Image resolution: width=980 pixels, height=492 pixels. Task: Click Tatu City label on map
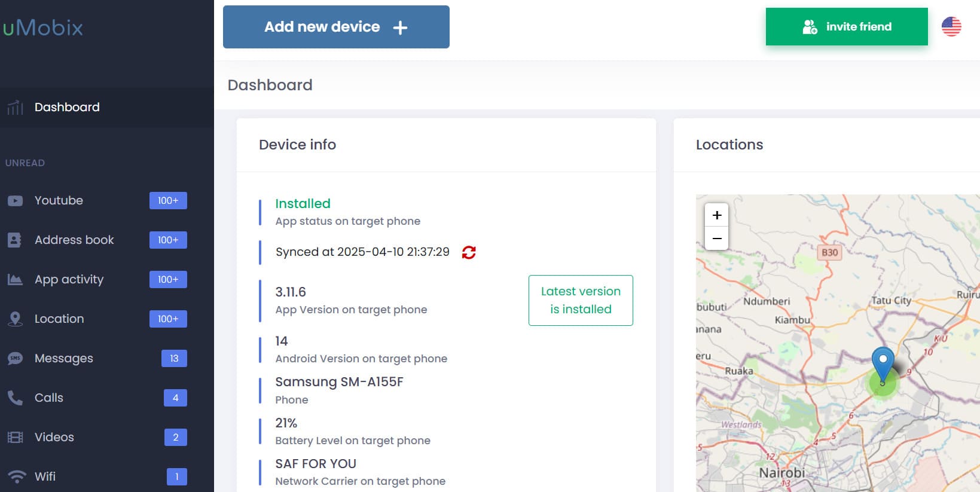[892, 300]
